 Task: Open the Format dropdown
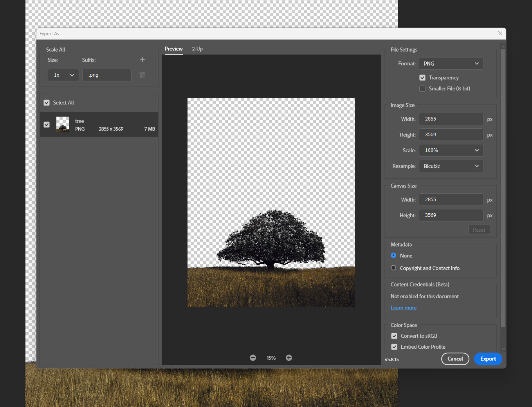pyautogui.click(x=451, y=63)
